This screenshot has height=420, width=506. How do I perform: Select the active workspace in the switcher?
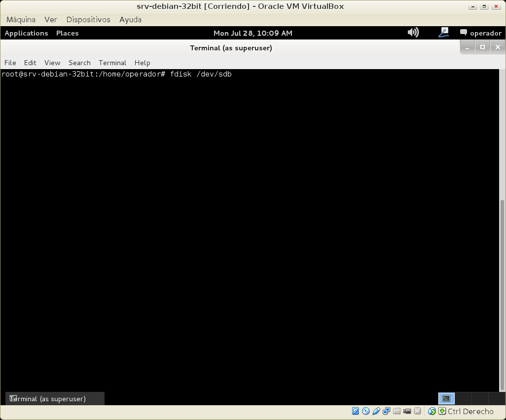click(446, 398)
